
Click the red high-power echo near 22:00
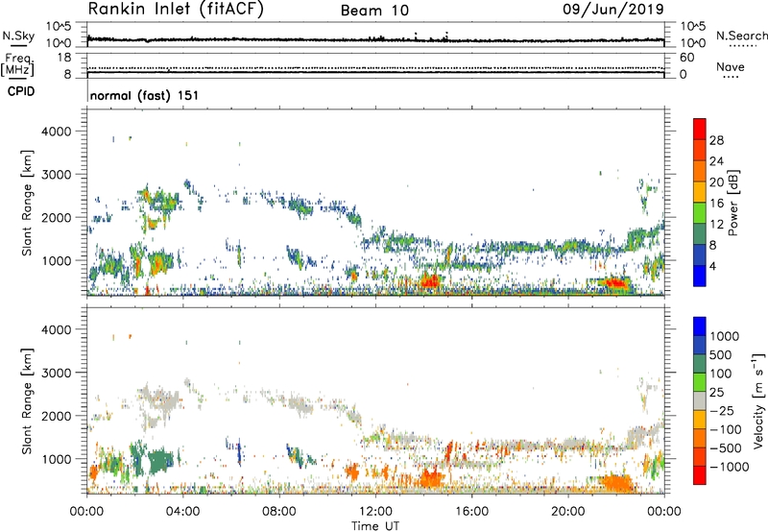613,282
